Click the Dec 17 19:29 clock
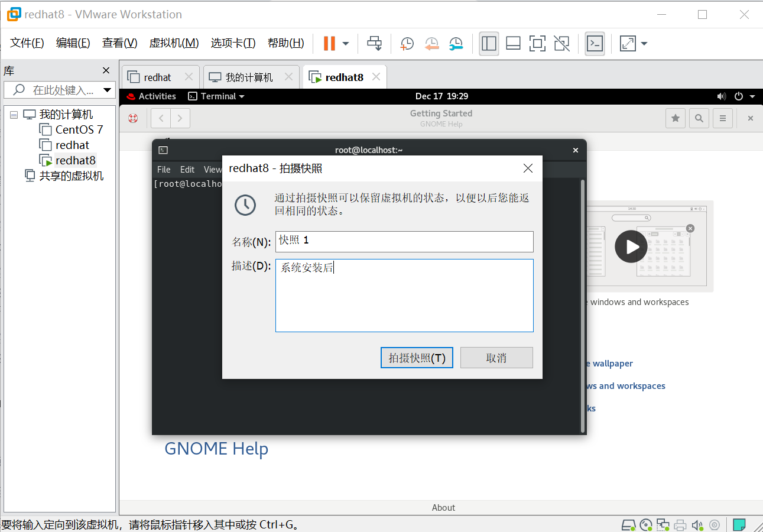Image resolution: width=763 pixels, height=532 pixels. [441, 96]
